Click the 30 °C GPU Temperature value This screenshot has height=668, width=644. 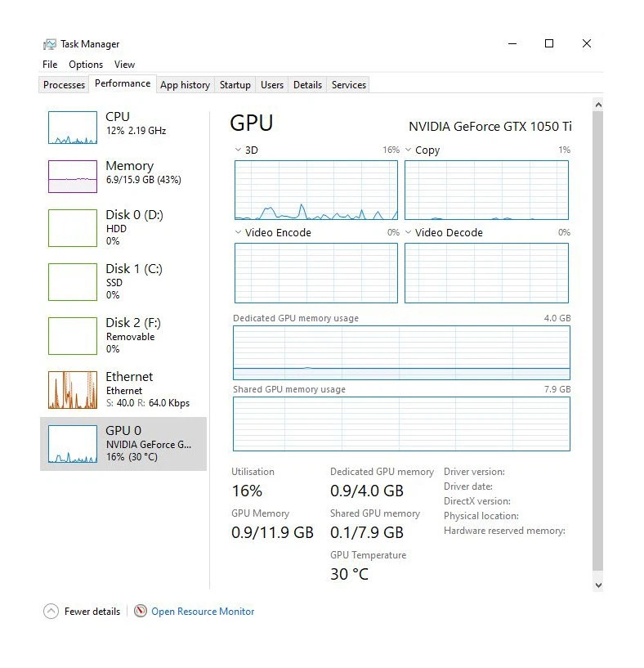point(349,574)
